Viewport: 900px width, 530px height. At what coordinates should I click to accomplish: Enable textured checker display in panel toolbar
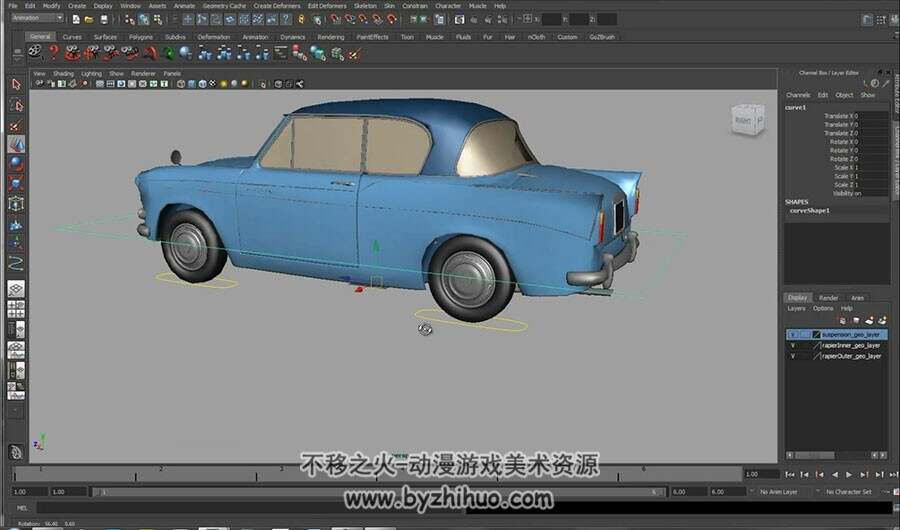[212, 84]
